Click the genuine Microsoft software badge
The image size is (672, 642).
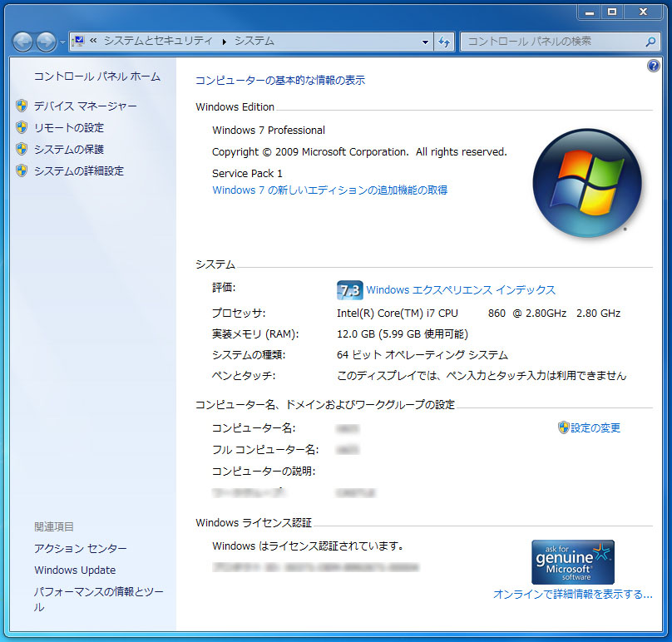[x=573, y=561]
